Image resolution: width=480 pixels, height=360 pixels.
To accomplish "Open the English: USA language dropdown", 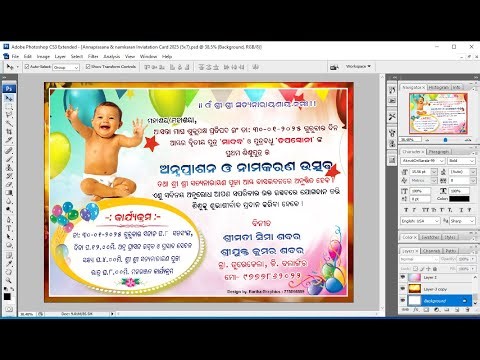I will [420, 221].
